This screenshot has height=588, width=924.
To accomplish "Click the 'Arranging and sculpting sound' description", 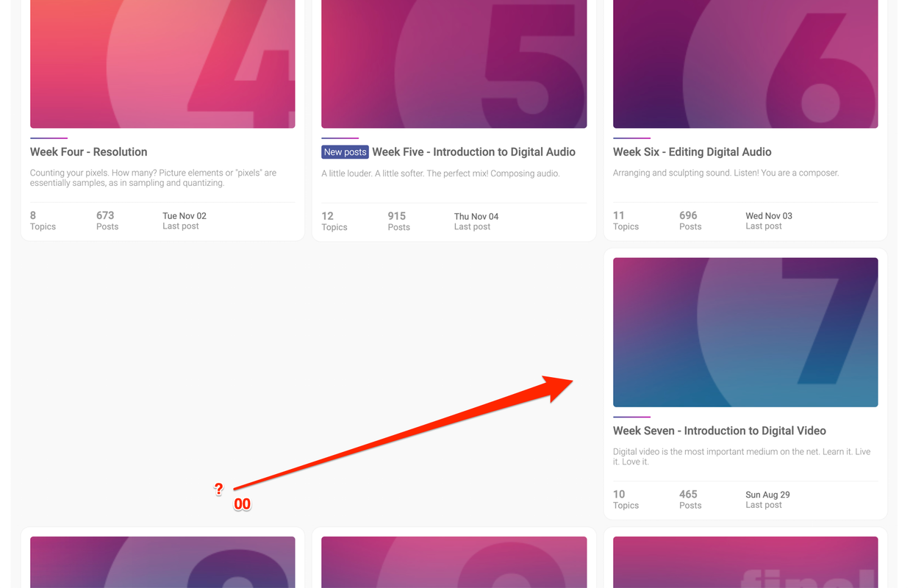I will point(726,173).
